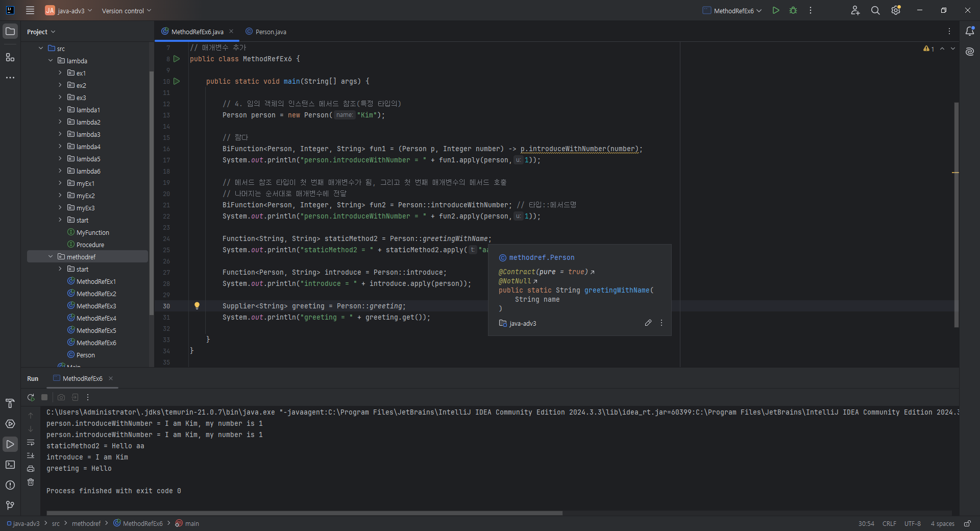Click run gutter icon beside main method

(x=177, y=81)
